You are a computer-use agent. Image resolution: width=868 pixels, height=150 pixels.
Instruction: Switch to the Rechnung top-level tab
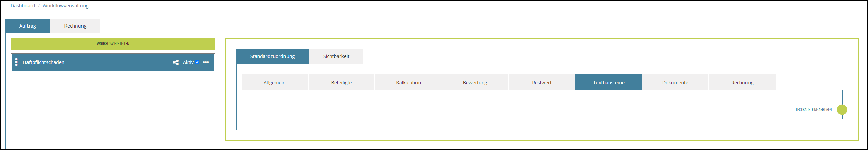[x=75, y=26]
